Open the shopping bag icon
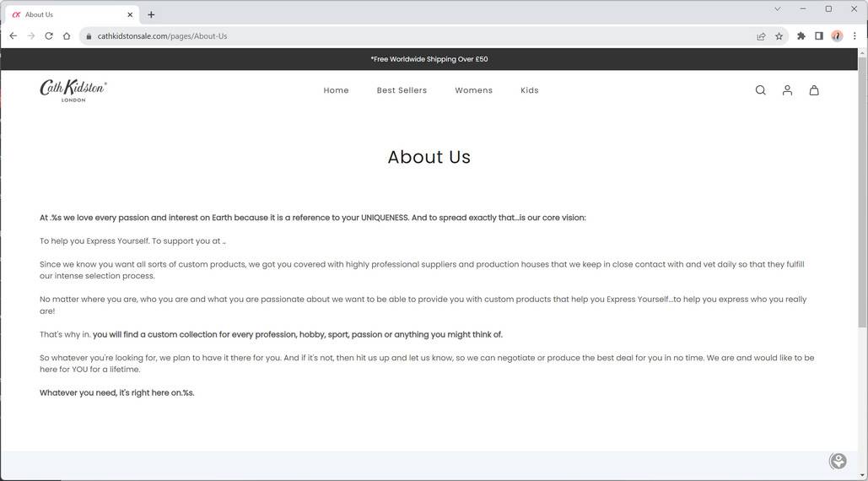The width and height of the screenshot is (868, 481). [814, 90]
